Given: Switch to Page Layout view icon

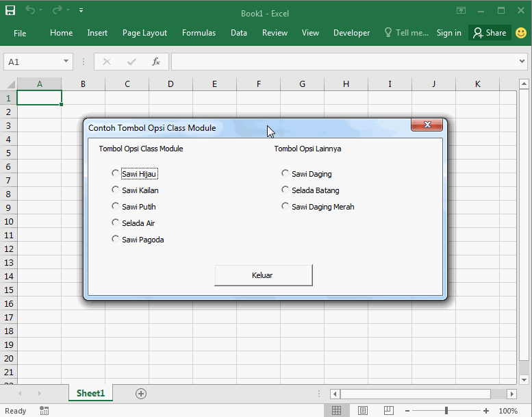Looking at the screenshot, I should tap(363, 411).
